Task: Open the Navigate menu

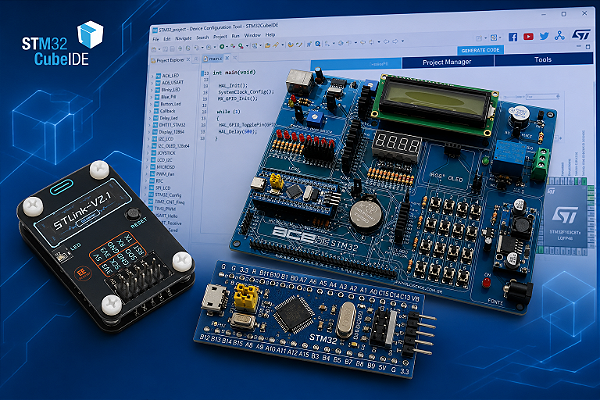Action: pos(183,38)
